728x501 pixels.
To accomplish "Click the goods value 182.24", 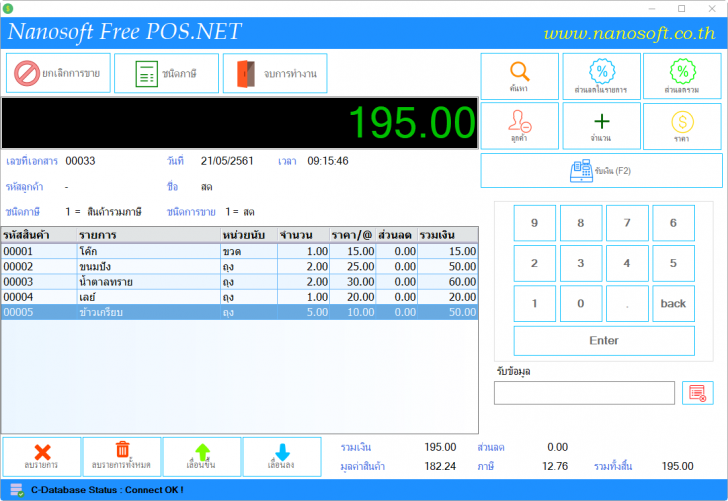I will (x=440, y=466).
